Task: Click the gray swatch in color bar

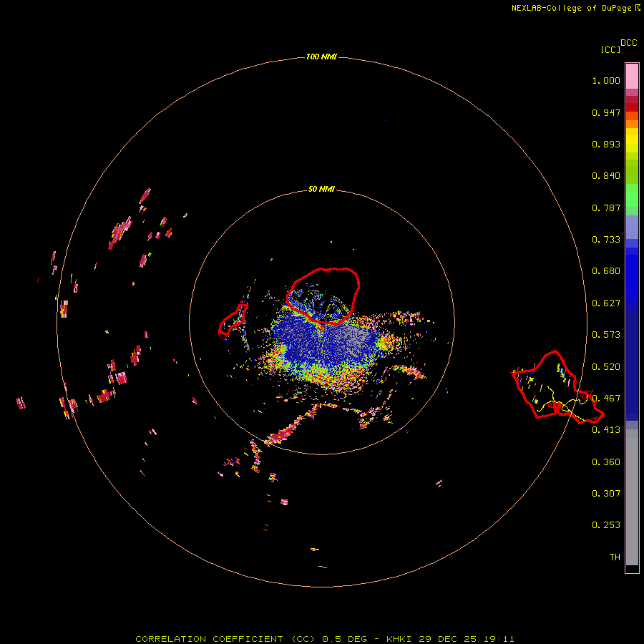Action: [x=632, y=497]
